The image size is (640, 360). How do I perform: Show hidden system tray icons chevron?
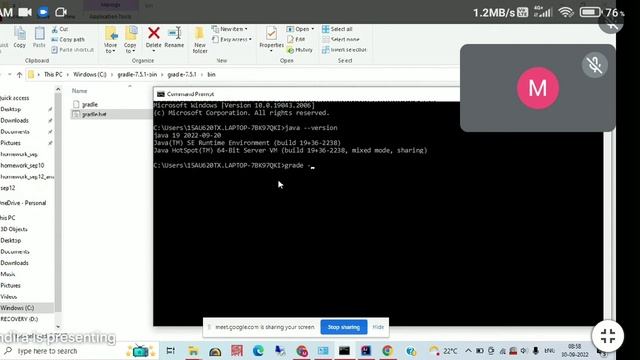pos(468,351)
